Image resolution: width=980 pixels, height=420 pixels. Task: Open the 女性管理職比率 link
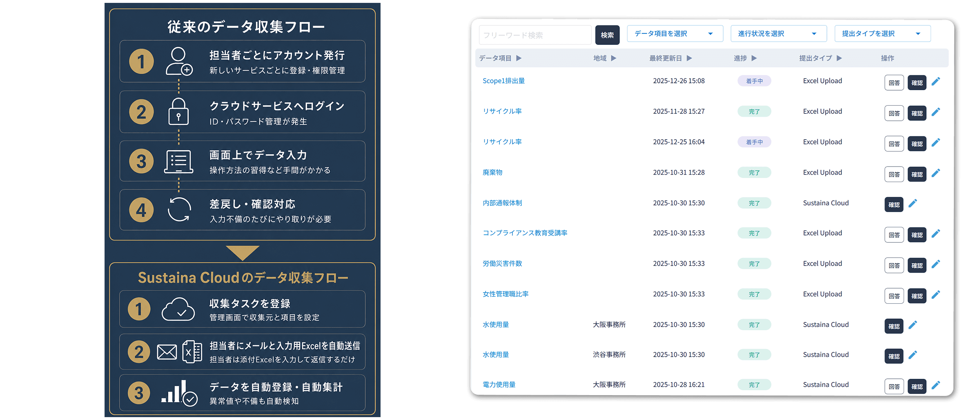(x=506, y=294)
